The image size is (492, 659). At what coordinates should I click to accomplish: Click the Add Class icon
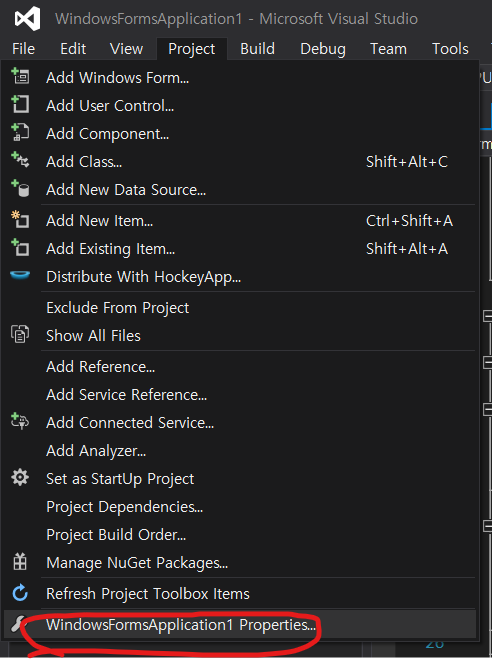point(20,161)
